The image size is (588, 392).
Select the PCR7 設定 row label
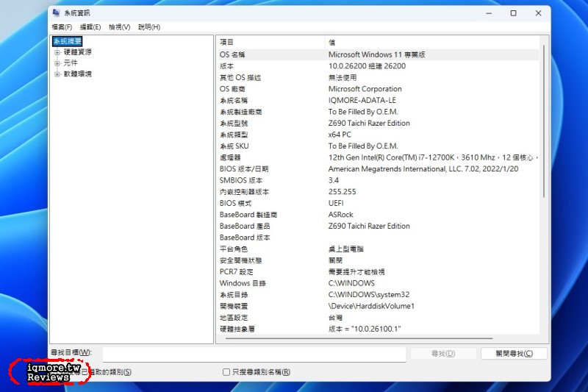coord(236,272)
